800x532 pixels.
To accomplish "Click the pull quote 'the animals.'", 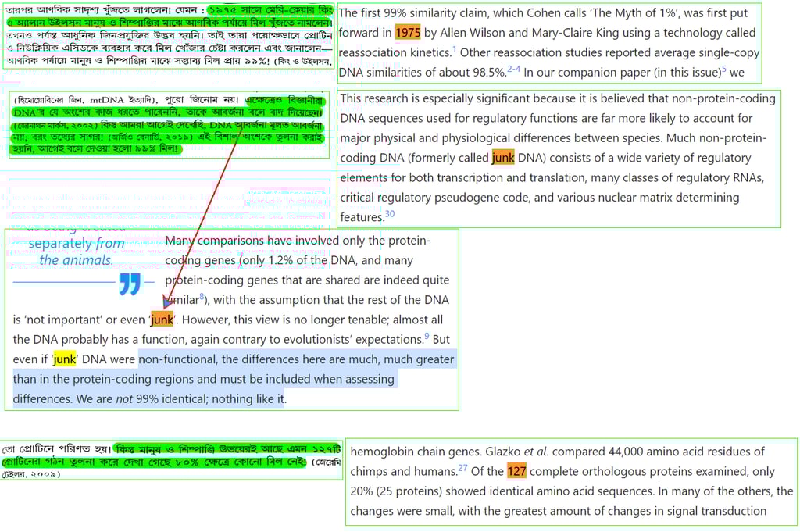I will point(77,259).
